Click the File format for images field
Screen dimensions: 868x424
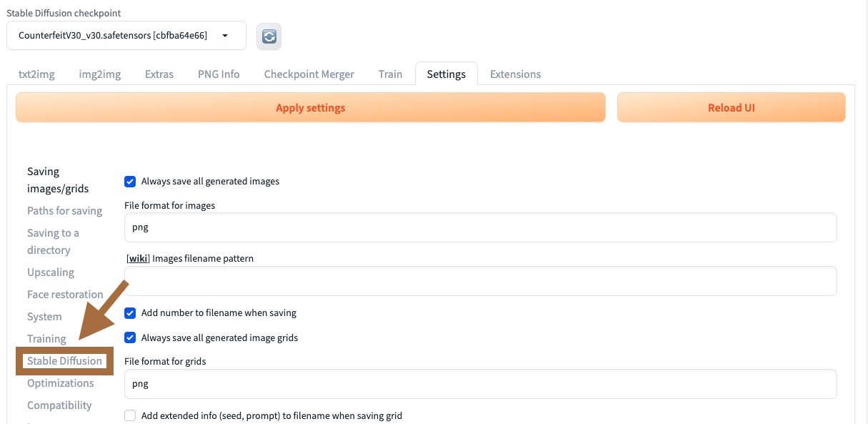point(480,227)
